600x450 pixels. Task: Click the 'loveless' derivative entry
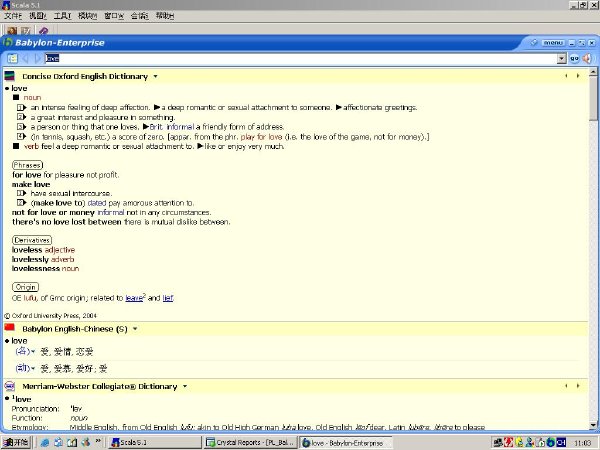pyautogui.click(x=27, y=250)
